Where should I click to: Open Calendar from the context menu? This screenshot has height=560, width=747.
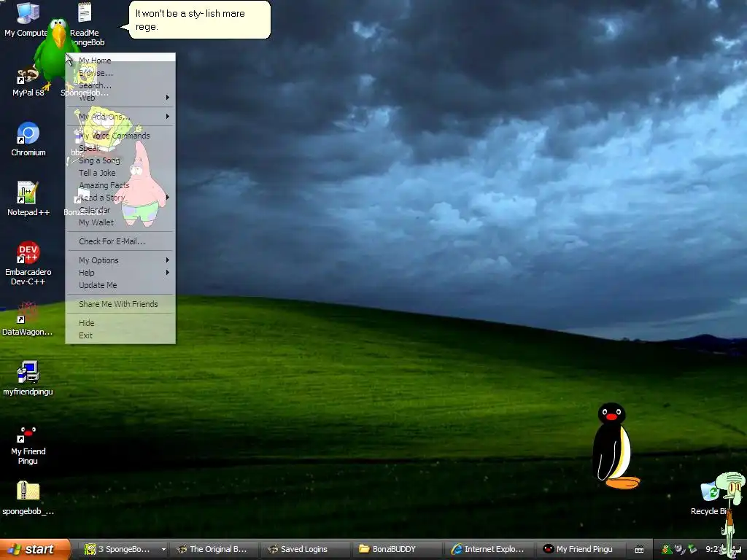[120, 210]
